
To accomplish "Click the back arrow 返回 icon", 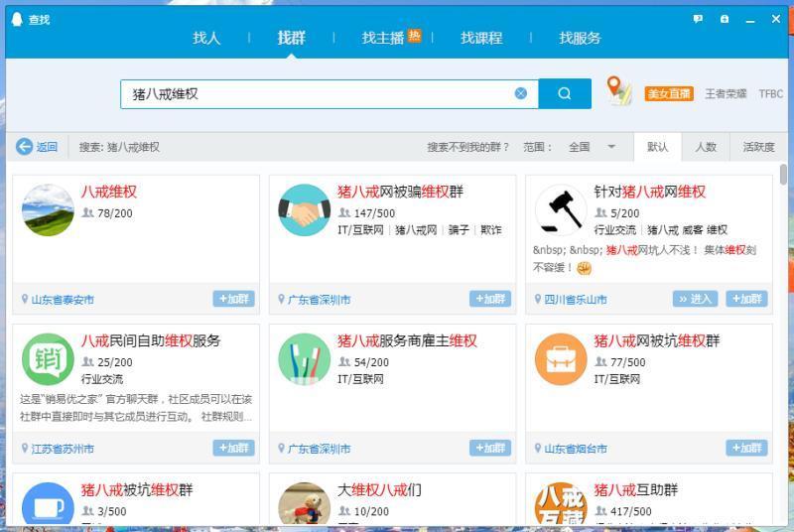I will 24,147.
